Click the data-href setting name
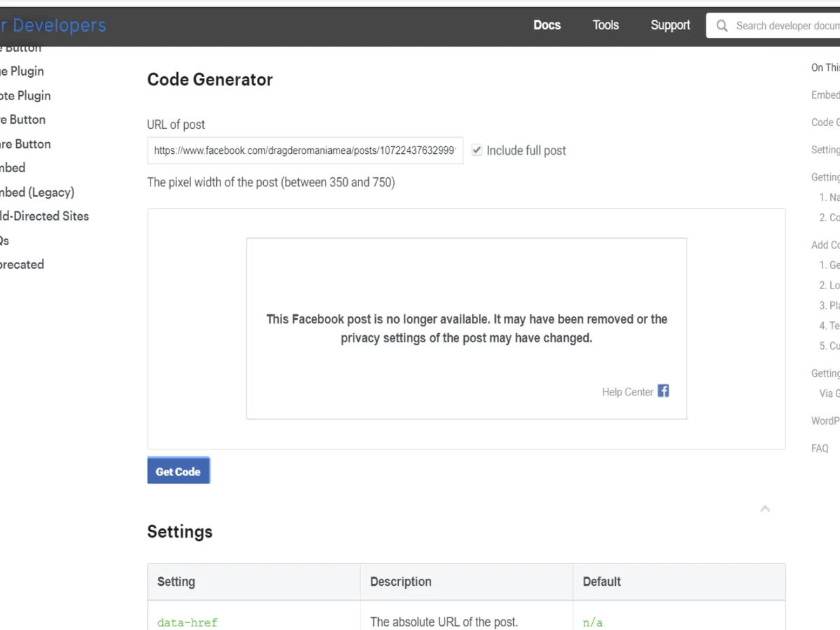This screenshot has width=840, height=630. click(187, 622)
